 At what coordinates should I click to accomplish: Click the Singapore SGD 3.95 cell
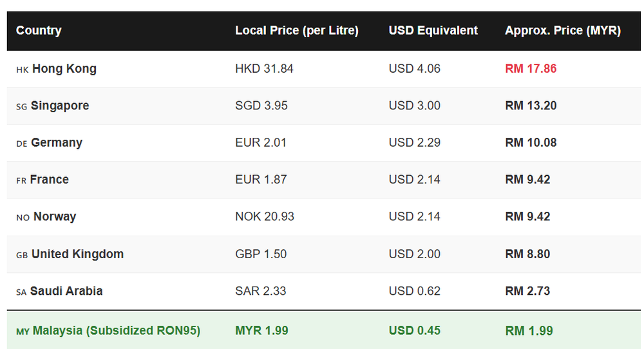[x=261, y=106]
